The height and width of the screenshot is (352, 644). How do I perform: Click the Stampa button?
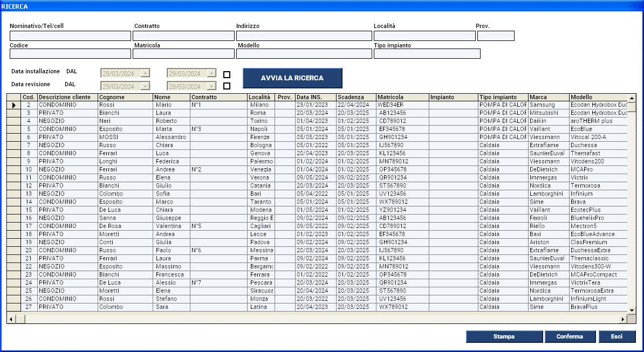tap(504, 336)
